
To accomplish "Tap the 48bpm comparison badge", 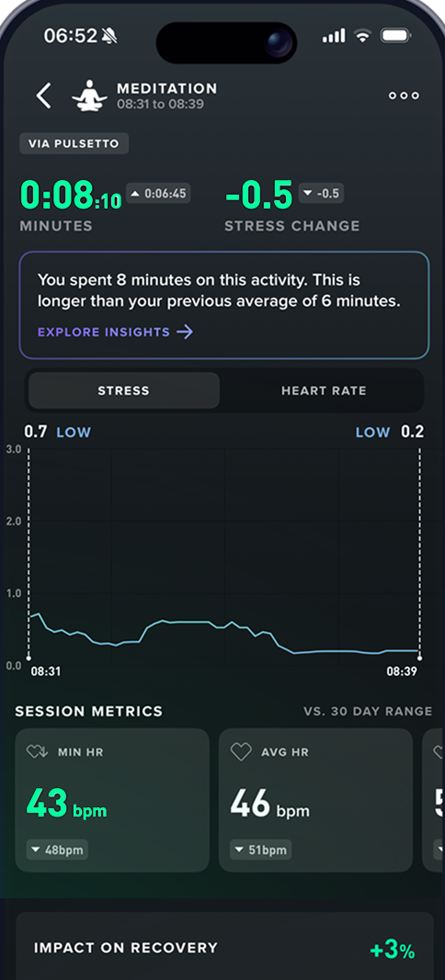I will [x=57, y=850].
